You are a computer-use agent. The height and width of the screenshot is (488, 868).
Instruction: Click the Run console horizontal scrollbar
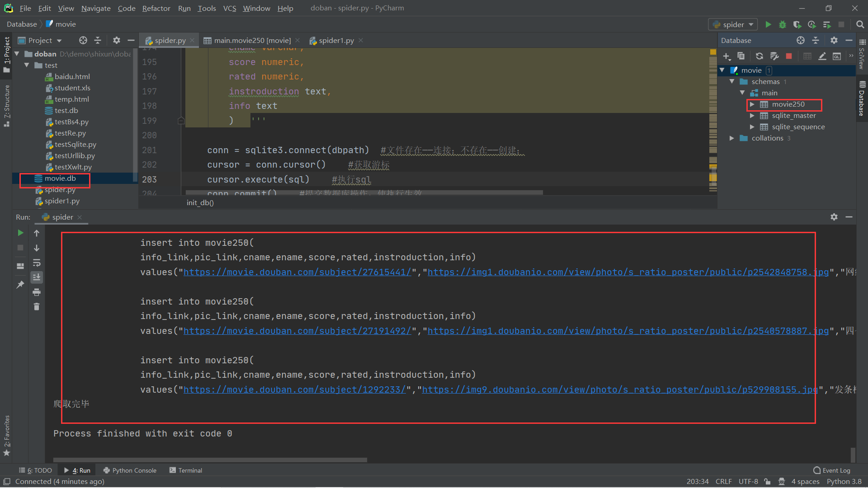pos(210,460)
